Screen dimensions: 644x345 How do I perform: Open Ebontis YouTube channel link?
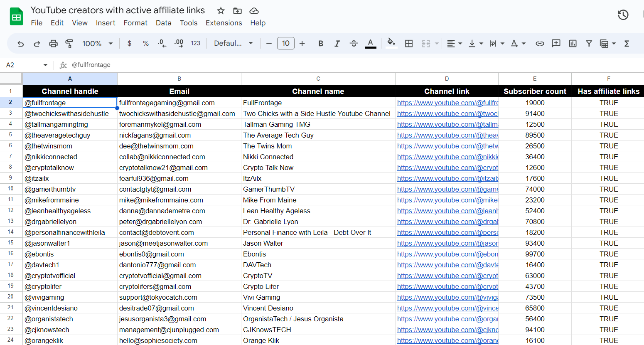(x=447, y=254)
